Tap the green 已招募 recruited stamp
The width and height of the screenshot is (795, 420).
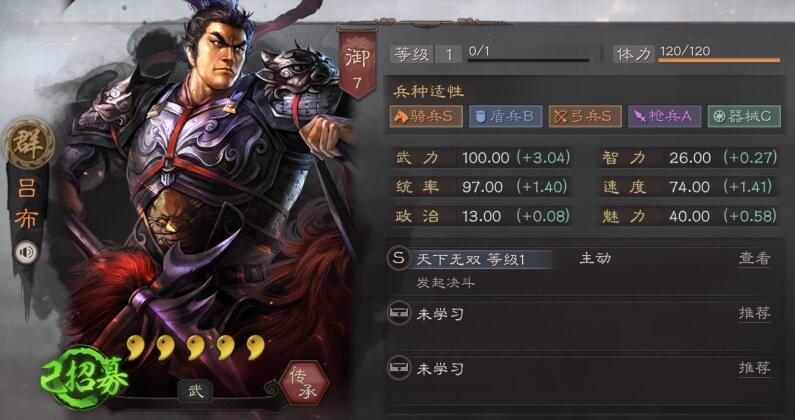(x=84, y=378)
